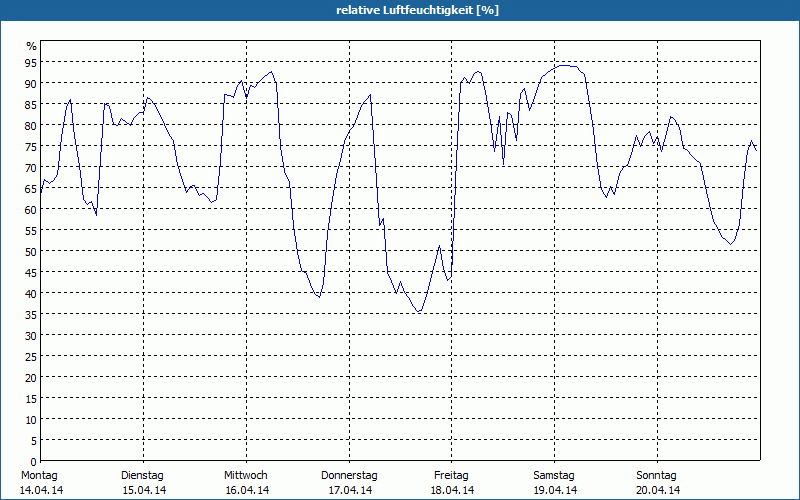Image resolution: width=800 pixels, height=500 pixels.
Task: Click the y-axis value 70
Action: (x=31, y=167)
